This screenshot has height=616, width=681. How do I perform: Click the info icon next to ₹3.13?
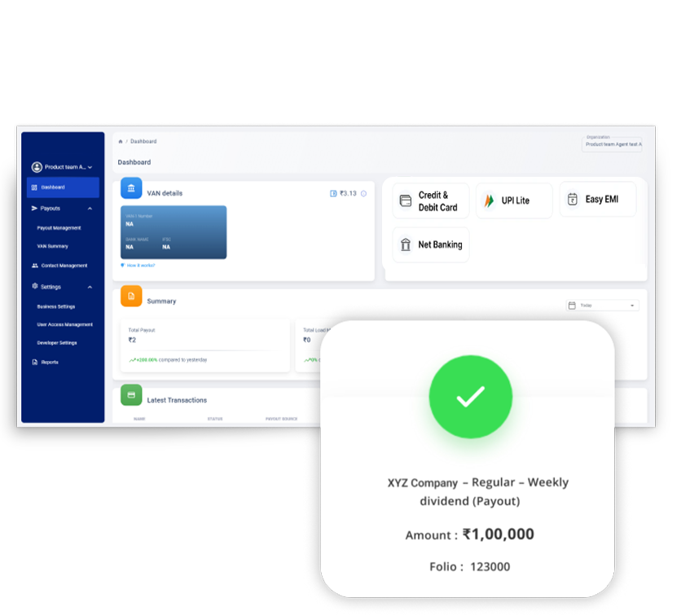pos(363,193)
